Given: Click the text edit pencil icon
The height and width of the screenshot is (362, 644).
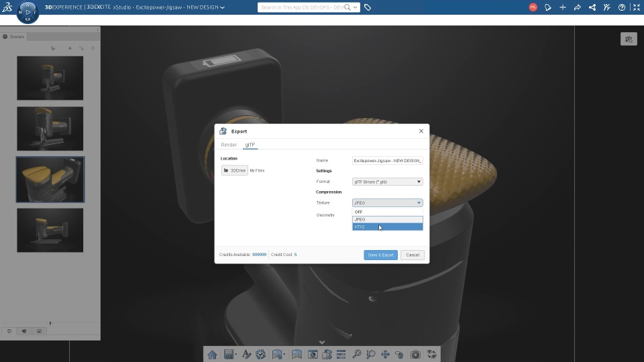Looking at the screenshot, I should pos(246,355).
